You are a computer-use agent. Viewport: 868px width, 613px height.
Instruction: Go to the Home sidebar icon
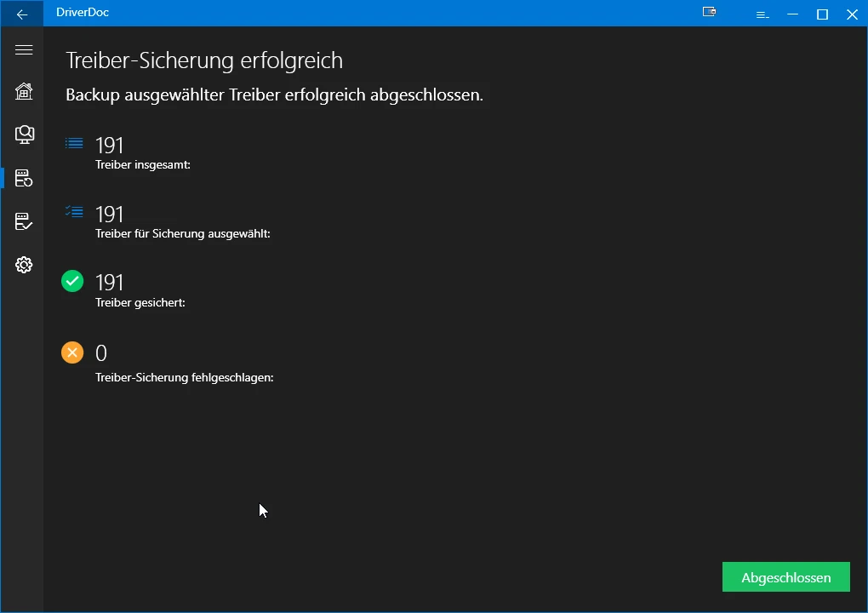[x=24, y=91]
